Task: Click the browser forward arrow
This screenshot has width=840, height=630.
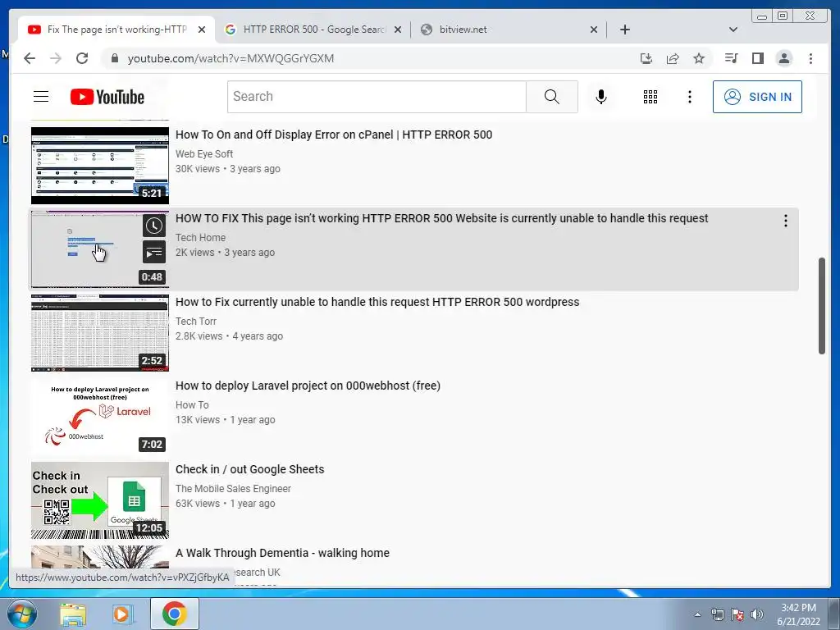Action: (x=56, y=58)
